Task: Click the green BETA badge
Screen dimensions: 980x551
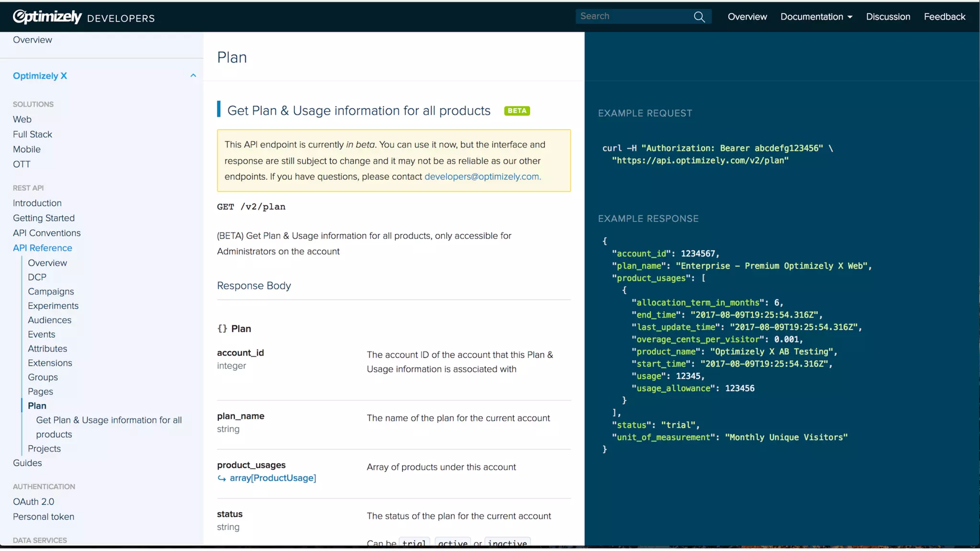Action: 517,110
